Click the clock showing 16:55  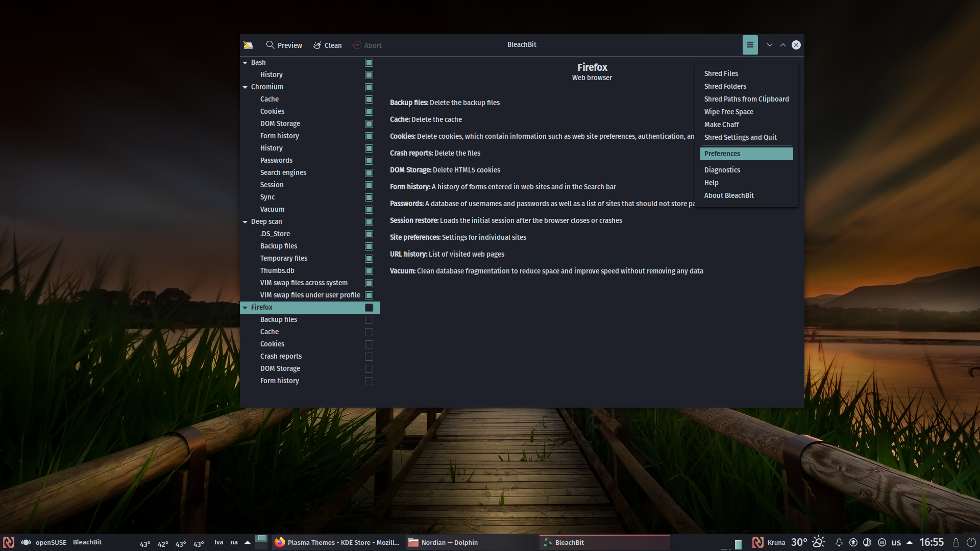(x=932, y=542)
